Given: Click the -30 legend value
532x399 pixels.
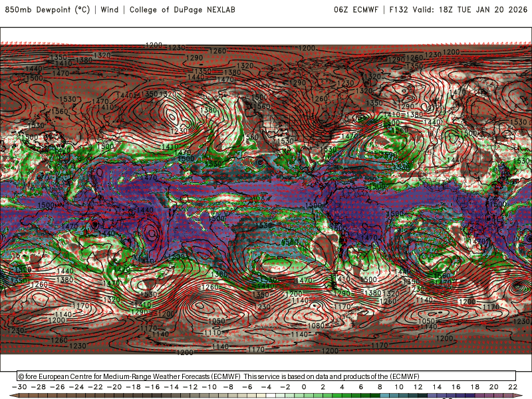Looking at the screenshot, I should 19,387.
